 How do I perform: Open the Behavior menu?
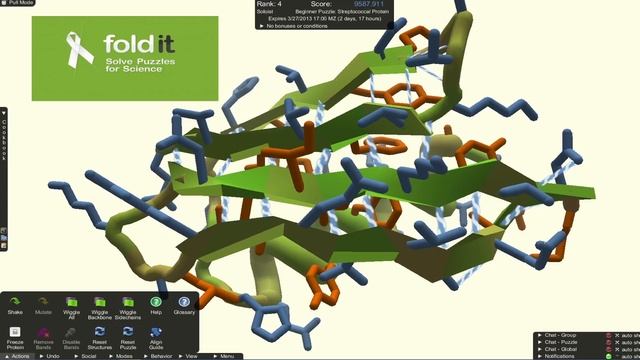(158, 356)
